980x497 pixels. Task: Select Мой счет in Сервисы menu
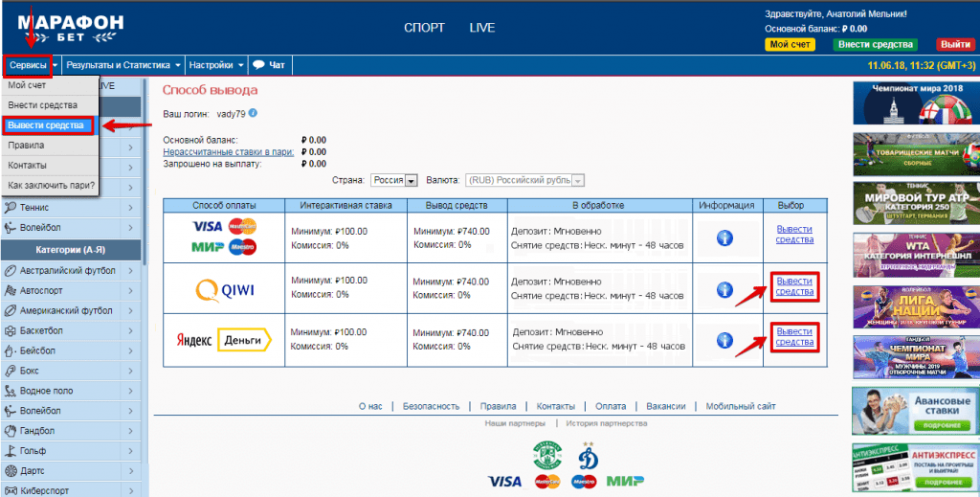tap(50, 85)
